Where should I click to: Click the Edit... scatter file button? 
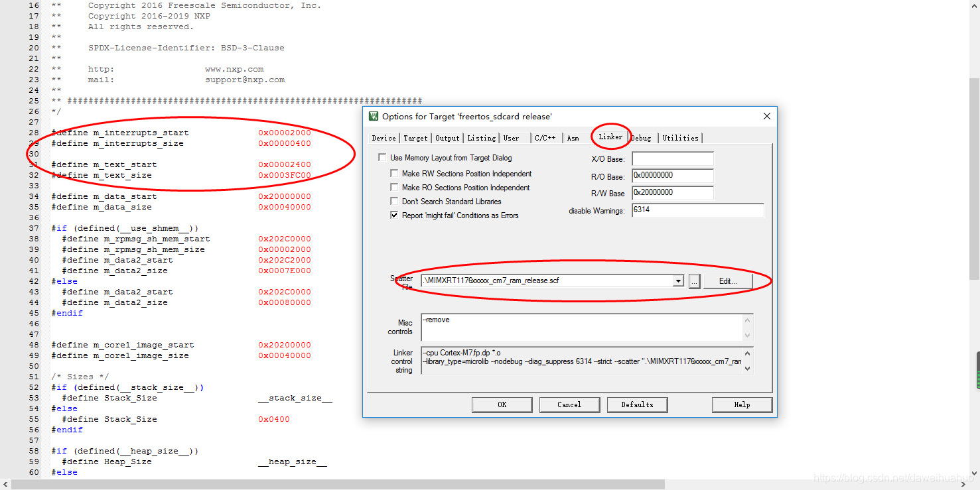[728, 281]
